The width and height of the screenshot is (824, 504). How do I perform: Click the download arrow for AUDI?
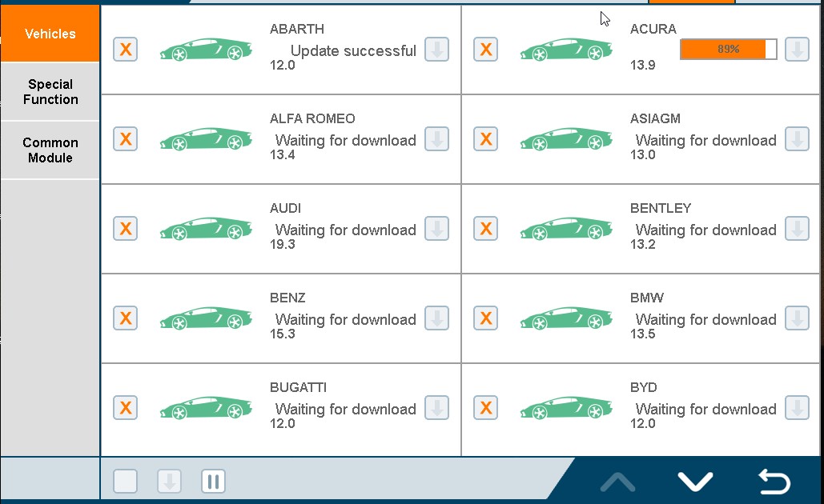[436, 229]
